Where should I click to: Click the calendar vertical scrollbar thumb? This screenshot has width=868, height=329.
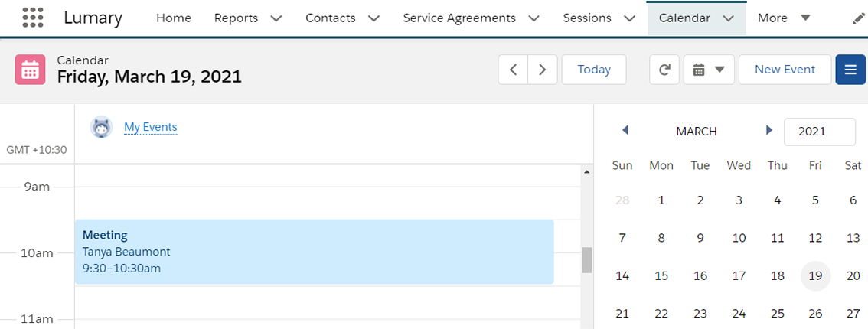(587, 260)
